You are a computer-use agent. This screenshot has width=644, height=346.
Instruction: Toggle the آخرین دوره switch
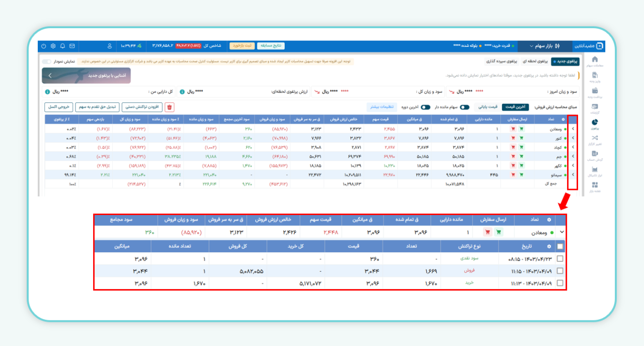point(426,107)
